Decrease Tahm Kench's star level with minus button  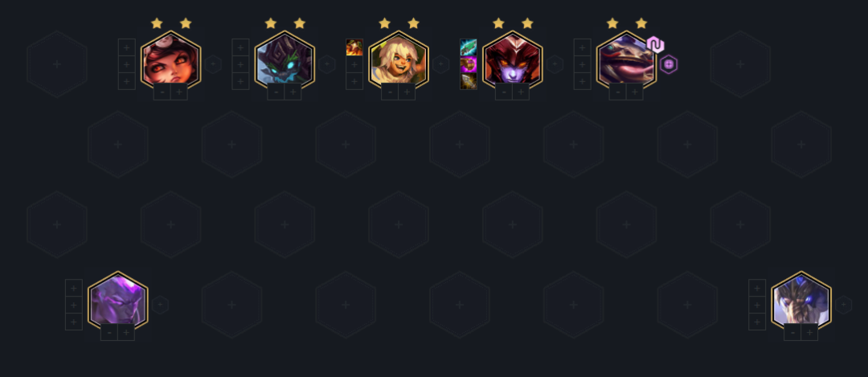[x=618, y=92]
